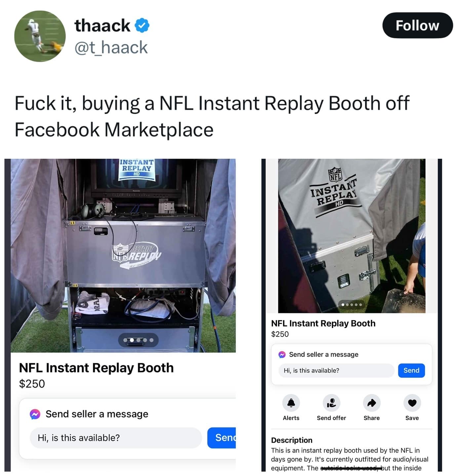Click the Alerts bell icon
The height and width of the screenshot is (476, 476).
pyautogui.click(x=291, y=403)
